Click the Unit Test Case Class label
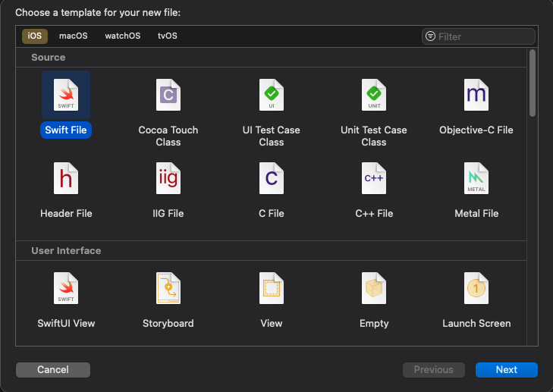 (374, 136)
